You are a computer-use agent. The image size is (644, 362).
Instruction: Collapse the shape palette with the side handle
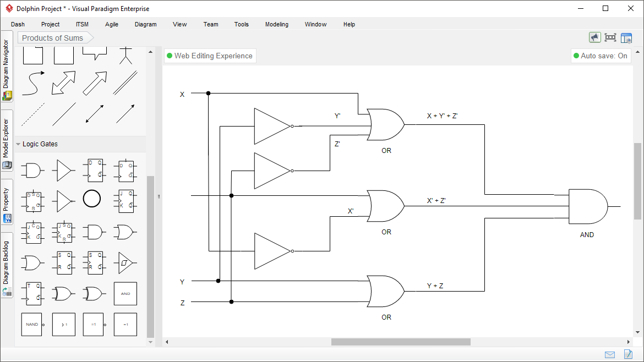(x=159, y=196)
